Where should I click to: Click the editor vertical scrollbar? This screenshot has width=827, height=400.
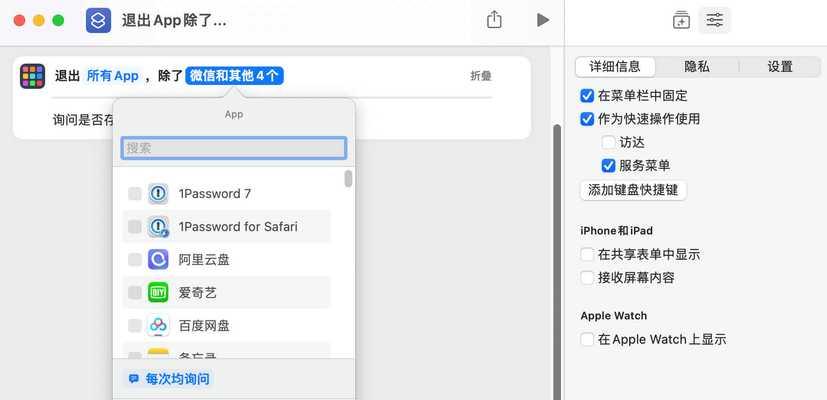(556, 262)
